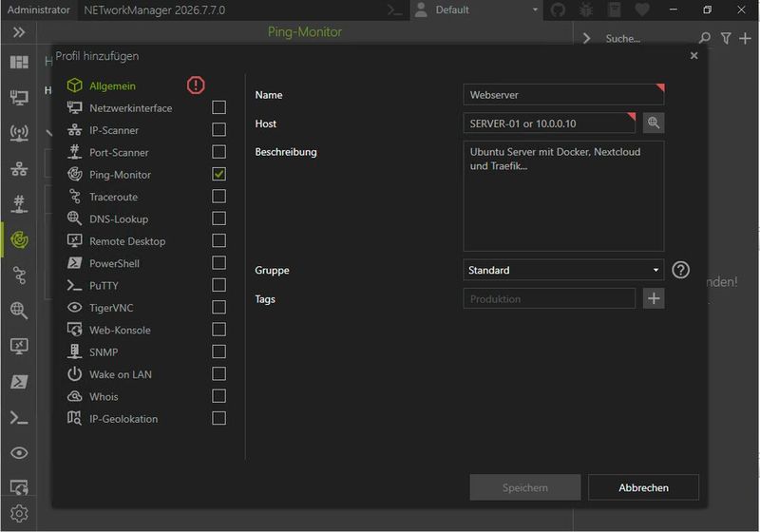Click the host DNS resolve magnifier icon
The height and width of the screenshot is (532, 760).
click(x=654, y=123)
